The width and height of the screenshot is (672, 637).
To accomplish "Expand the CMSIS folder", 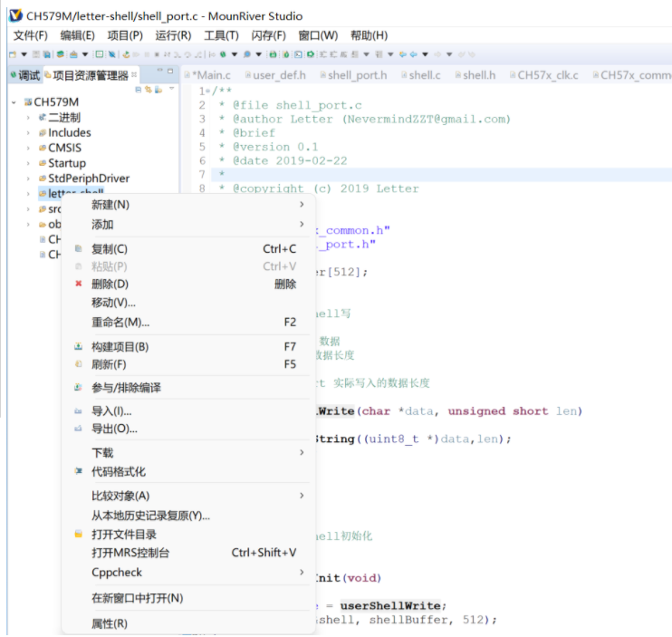I will click(x=28, y=148).
